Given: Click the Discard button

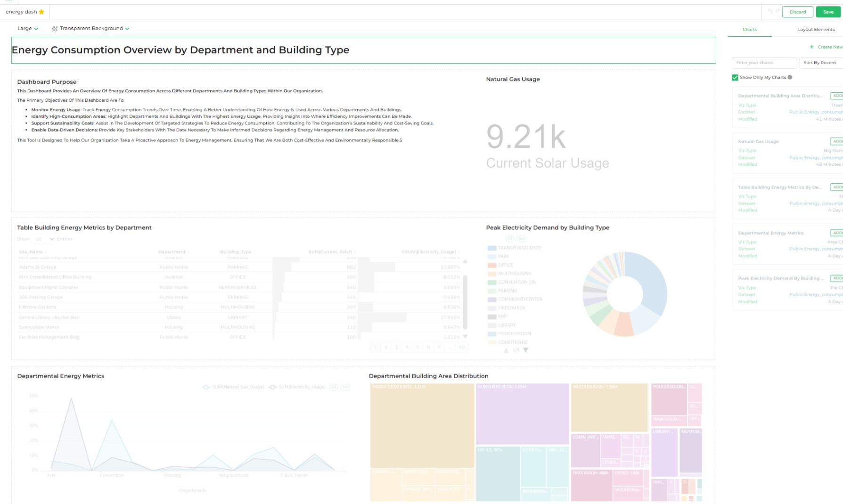Looking at the screenshot, I should click(x=797, y=12).
